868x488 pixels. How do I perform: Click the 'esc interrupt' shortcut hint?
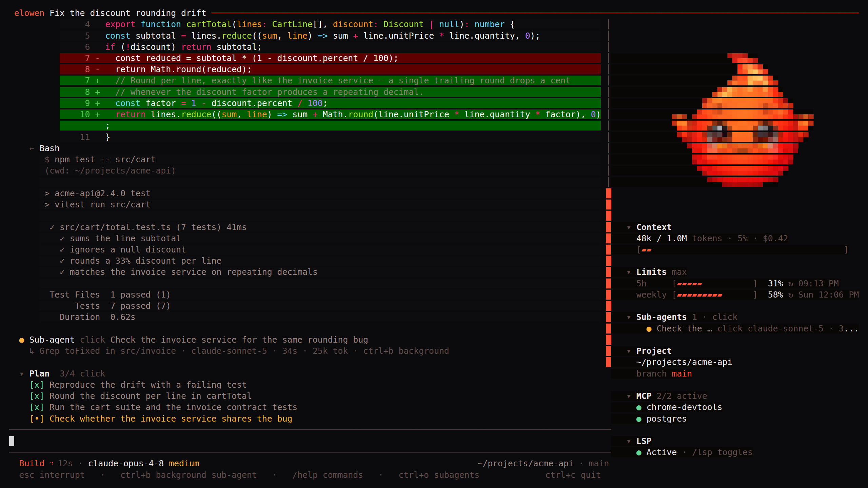click(x=52, y=475)
